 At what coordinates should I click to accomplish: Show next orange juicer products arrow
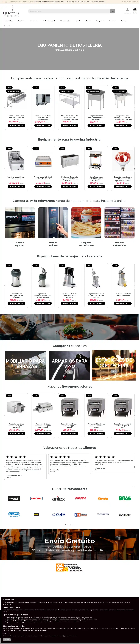pyautogui.click(x=135, y=286)
